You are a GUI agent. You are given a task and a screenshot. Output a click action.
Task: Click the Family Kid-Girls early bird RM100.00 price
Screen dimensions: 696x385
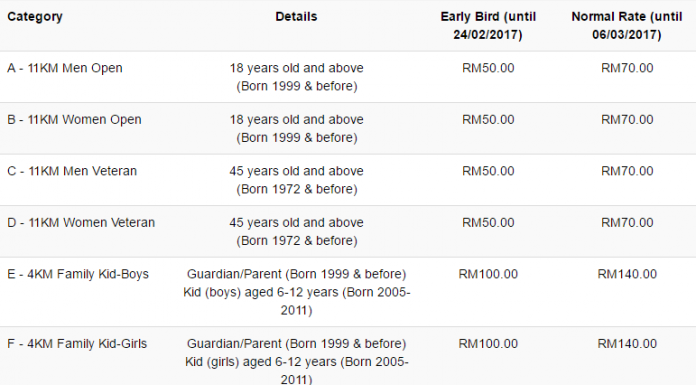pos(488,344)
